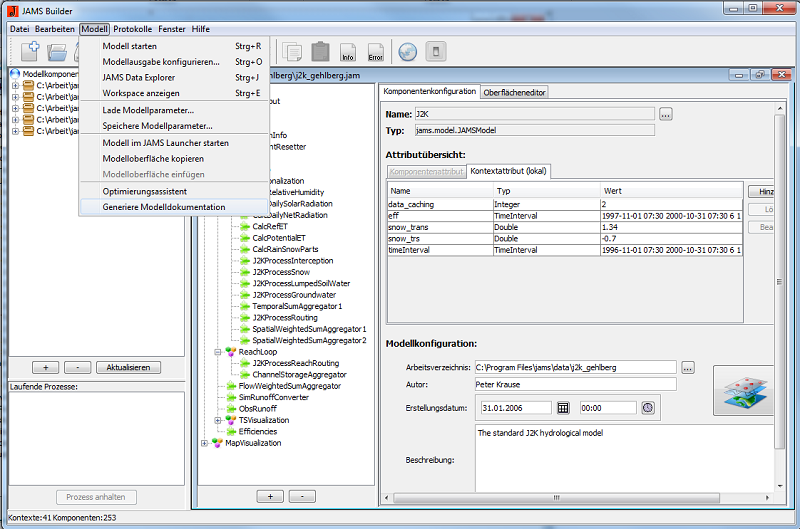Open the Info log toolbar icon
800x529 pixels.
pyautogui.click(x=348, y=52)
